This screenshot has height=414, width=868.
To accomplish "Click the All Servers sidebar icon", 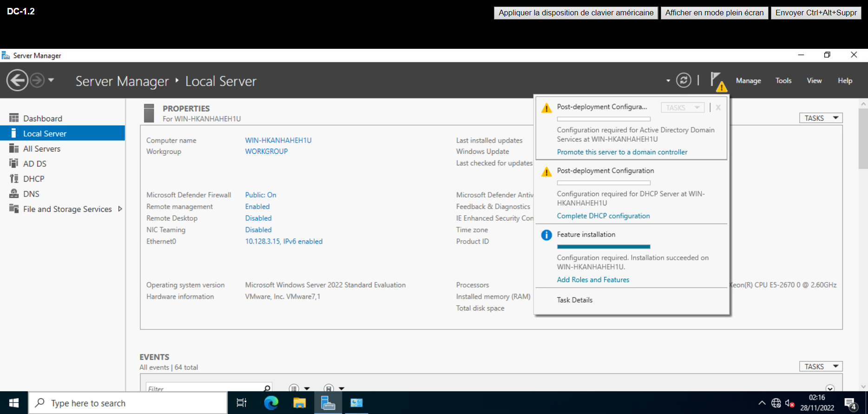I will (14, 148).
